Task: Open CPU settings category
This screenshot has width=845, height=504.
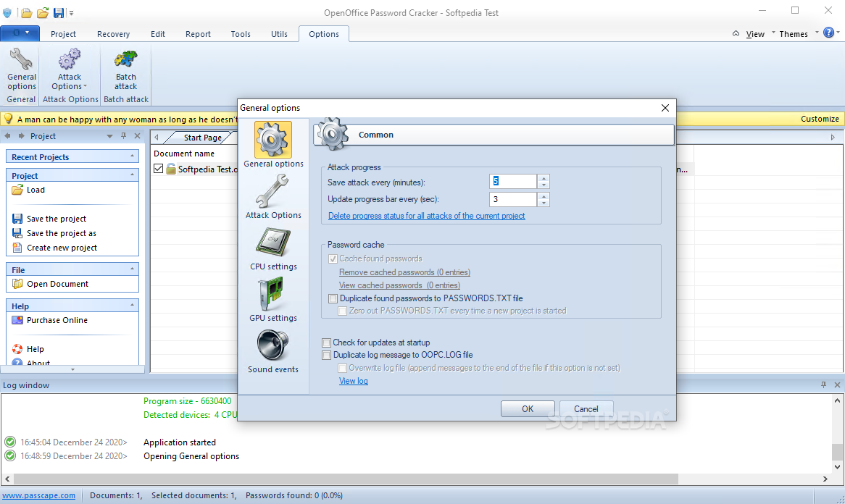Action: coord(273,248)
